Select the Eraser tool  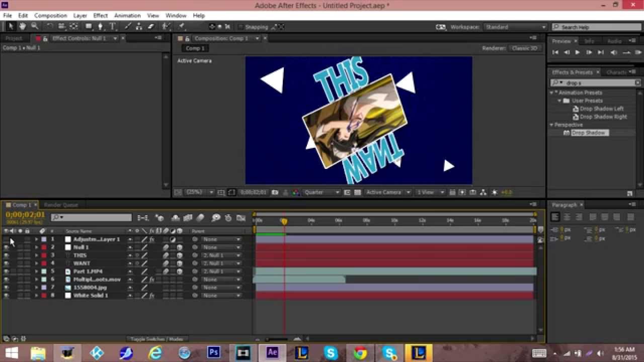(151, 27)
